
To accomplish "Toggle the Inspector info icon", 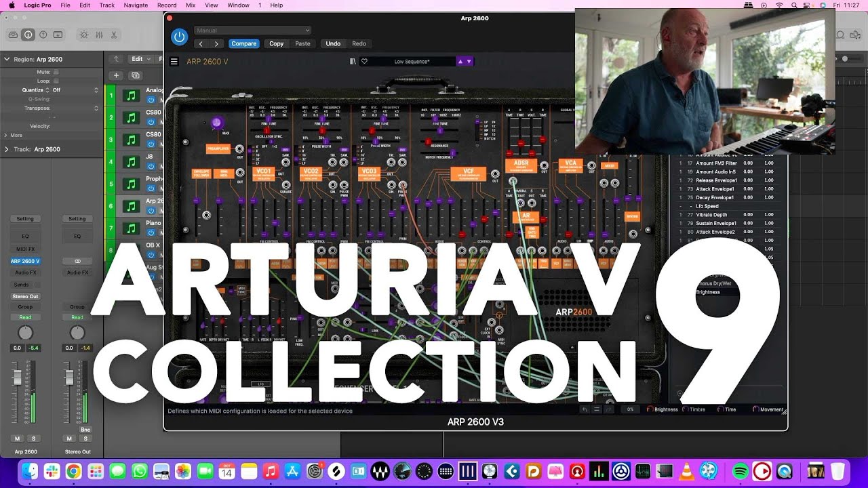I will (x=28, y=35).
